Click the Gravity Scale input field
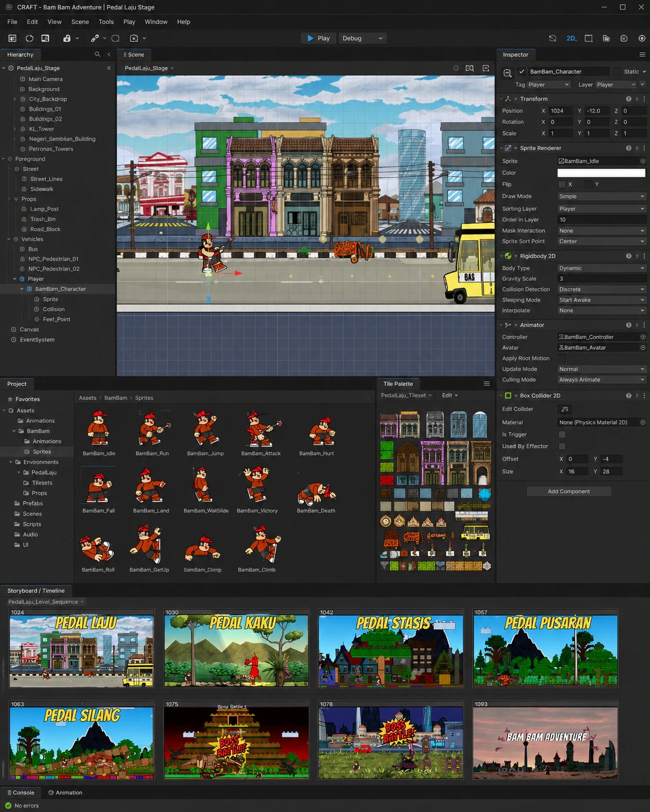Viewport: 650px width, 812px height. [601, 279]
